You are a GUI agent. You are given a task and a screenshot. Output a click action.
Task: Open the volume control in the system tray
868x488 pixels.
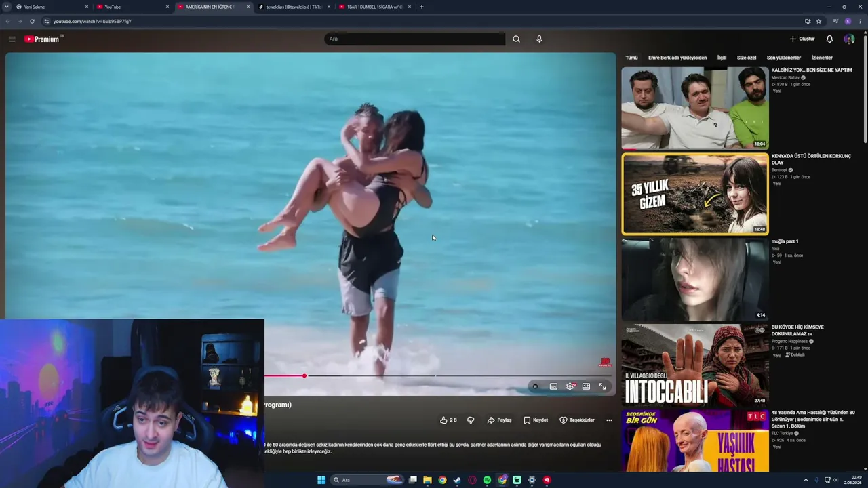[x=835, y=480]
